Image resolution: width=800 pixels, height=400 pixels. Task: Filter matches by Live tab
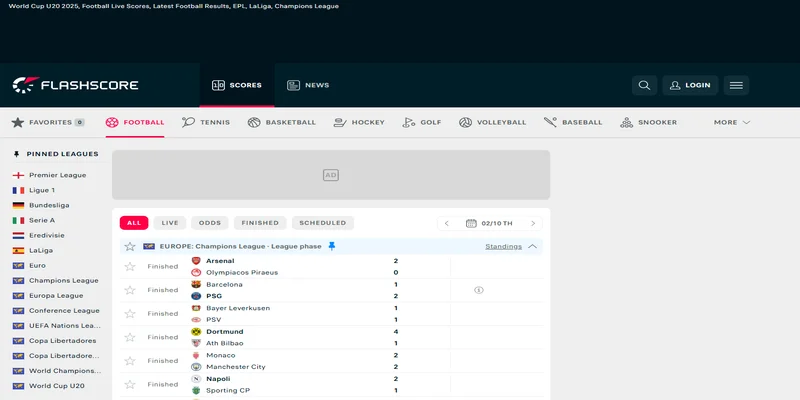pos(170,223)
